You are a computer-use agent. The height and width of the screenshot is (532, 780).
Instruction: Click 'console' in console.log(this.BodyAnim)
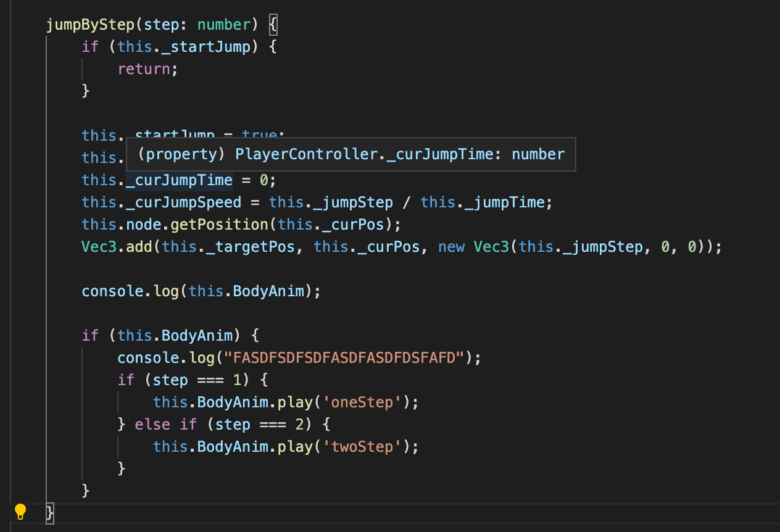113,291
